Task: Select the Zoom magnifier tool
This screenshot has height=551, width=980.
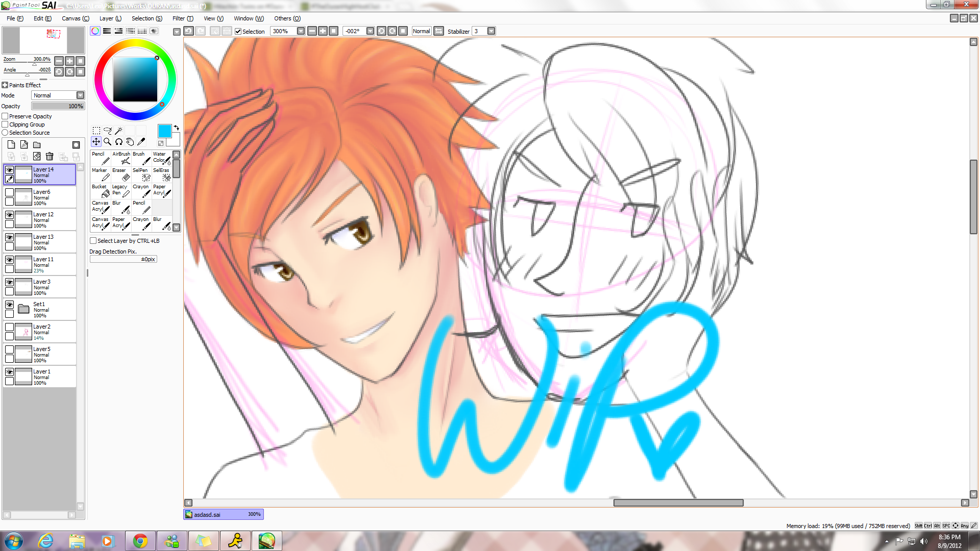Action: (x=107, y=142)
